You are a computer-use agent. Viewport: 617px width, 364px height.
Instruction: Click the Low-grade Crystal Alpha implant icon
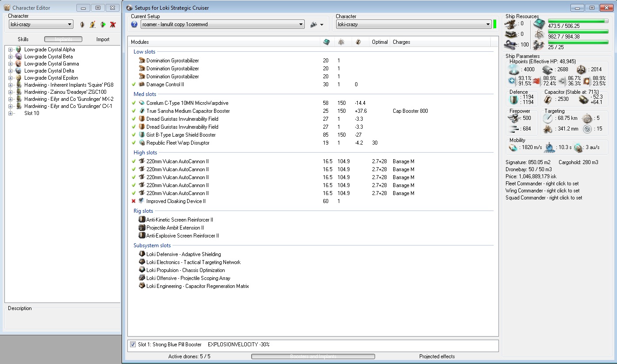[18, 50]
